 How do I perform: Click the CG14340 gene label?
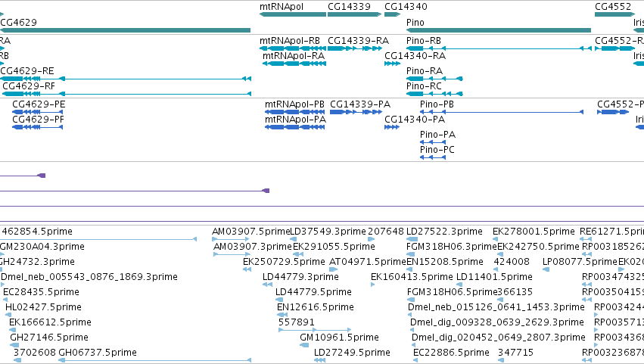point(406,7)
